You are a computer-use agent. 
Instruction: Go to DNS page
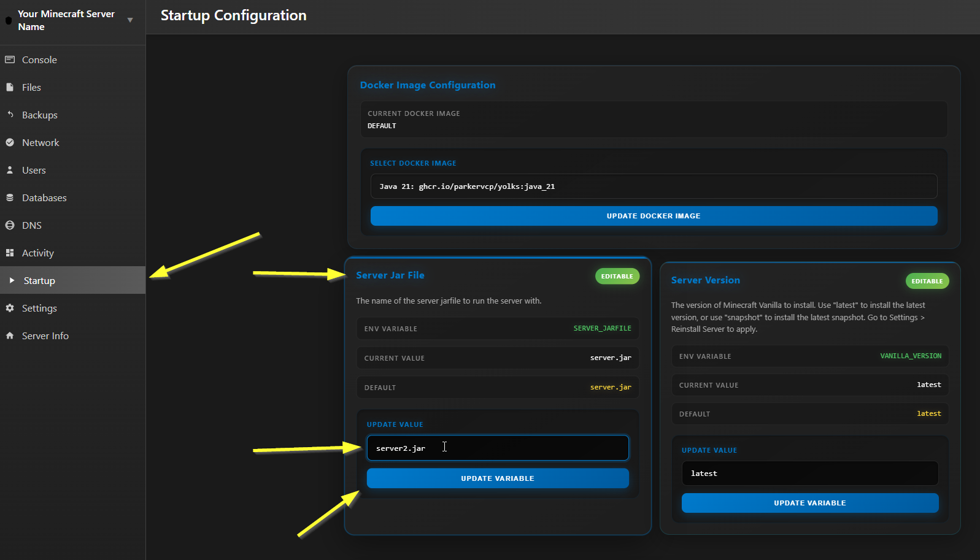point(72,225)
